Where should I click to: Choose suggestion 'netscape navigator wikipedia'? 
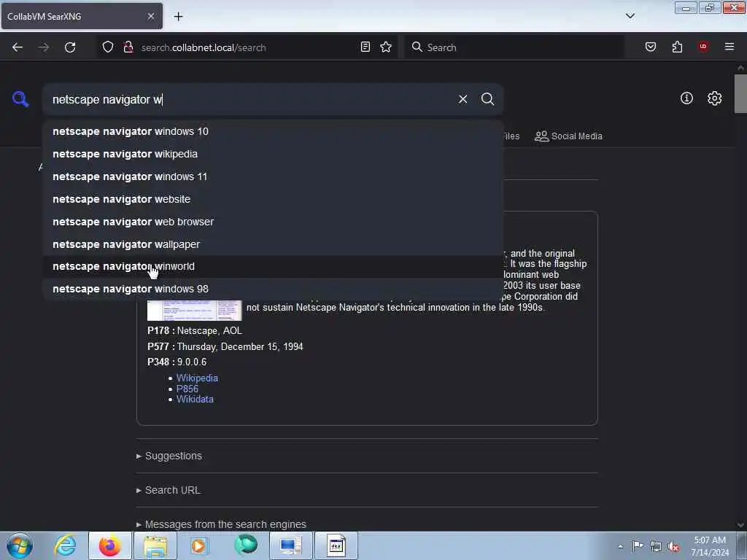[273, 154]
